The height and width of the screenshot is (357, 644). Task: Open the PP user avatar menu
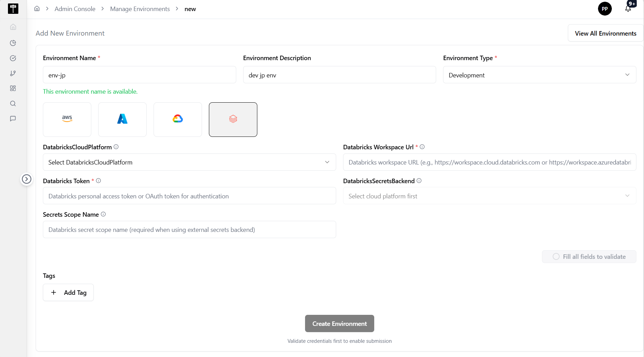point(605,9)
